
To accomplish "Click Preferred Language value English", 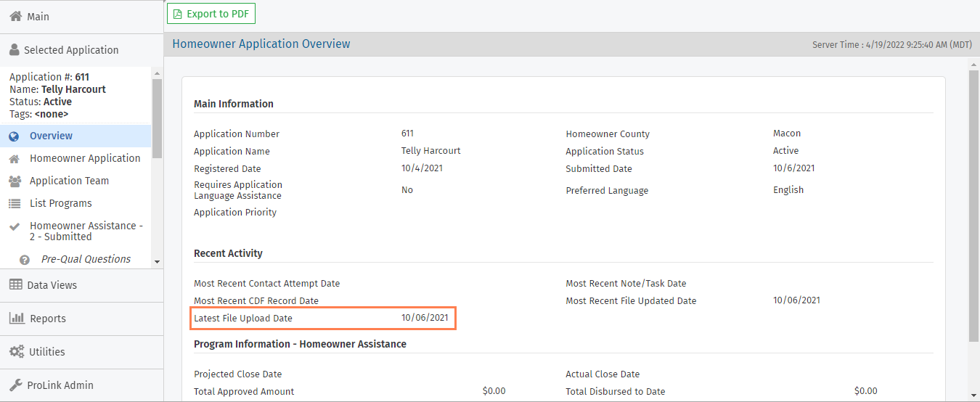I will [x=788, y=190].
